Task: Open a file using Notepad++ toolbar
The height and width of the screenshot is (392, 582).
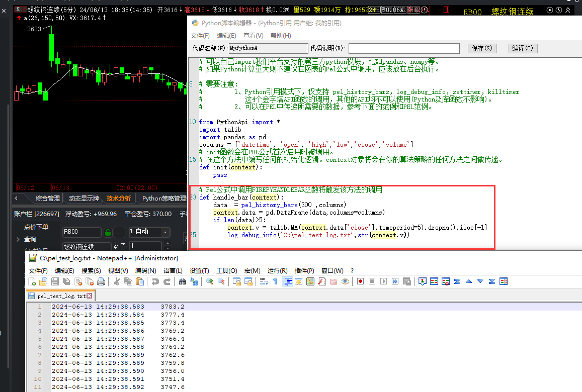Action: pyautogui.click(x=43, y=281)
